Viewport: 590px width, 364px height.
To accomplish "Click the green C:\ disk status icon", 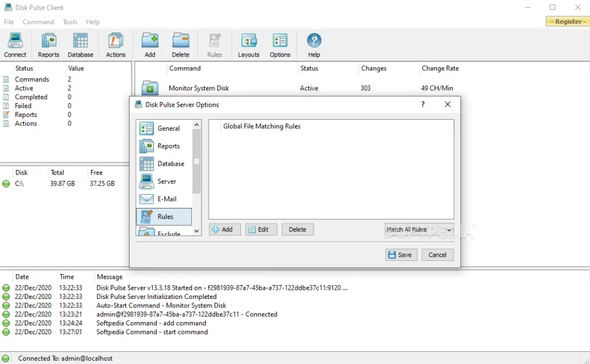I will click(6, 184).
